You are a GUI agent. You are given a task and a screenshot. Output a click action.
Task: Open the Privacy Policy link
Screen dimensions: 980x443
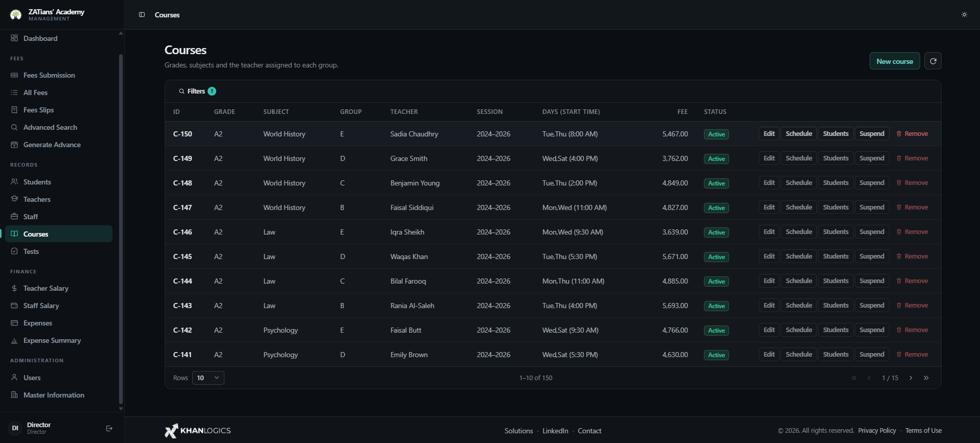point(877,431)
